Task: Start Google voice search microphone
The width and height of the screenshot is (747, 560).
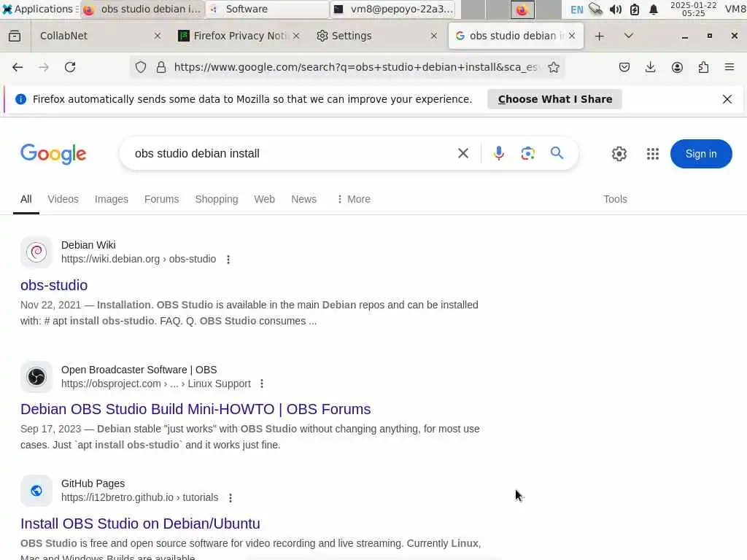Action: point(499,153)
